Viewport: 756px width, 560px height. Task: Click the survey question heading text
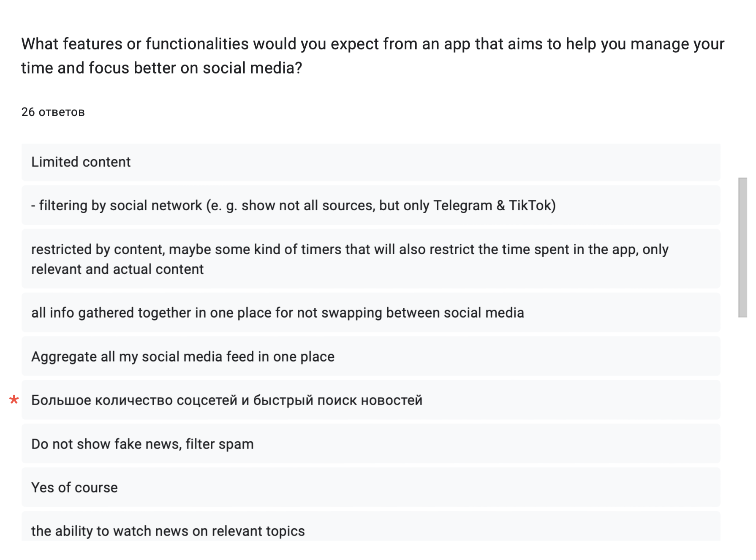tap(373, 56)
